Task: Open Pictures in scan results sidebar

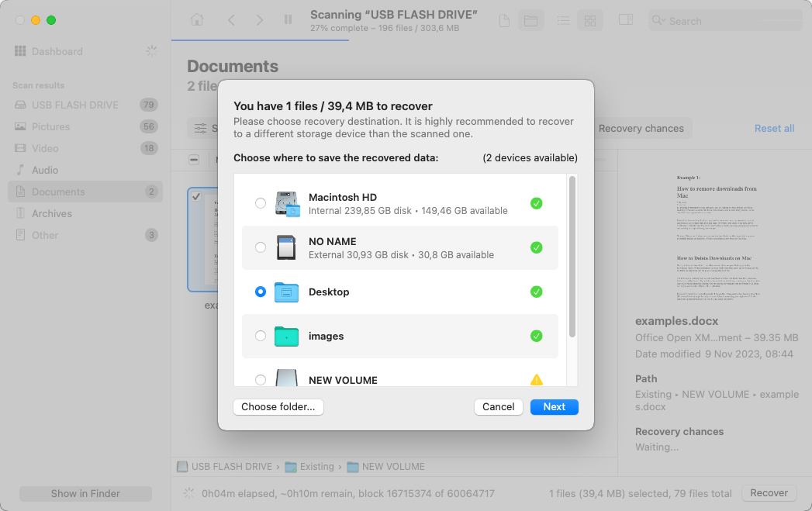Action: point(51,126)
